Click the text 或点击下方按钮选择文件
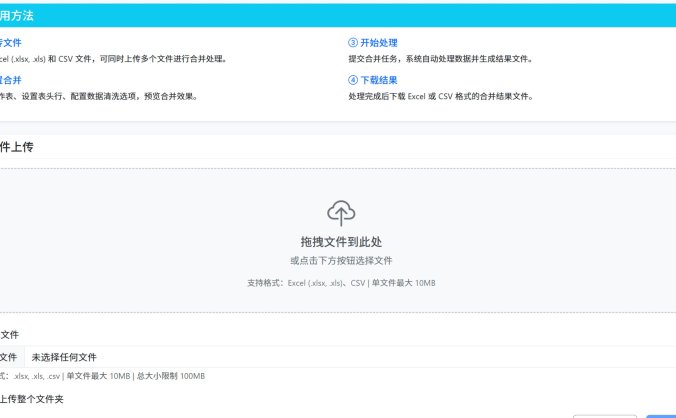This screenshot has width=676, height=418. pos(341,260)
